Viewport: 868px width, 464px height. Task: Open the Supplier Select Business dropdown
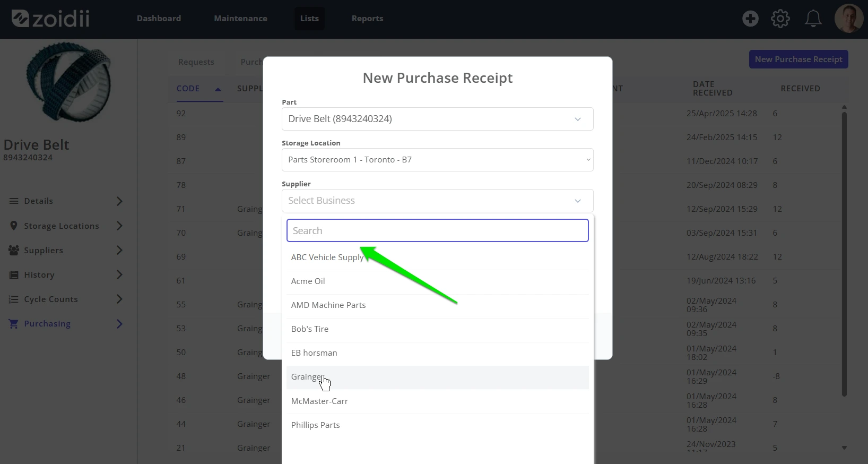click(437, 201)
